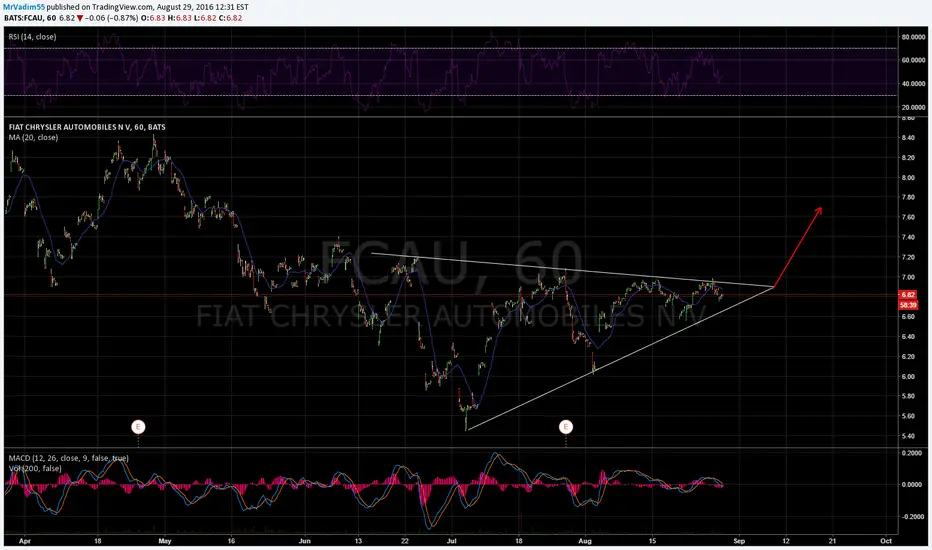Click the 8.40 price axis label
This screenshot has height=550, width=932.
click(908, 138)
